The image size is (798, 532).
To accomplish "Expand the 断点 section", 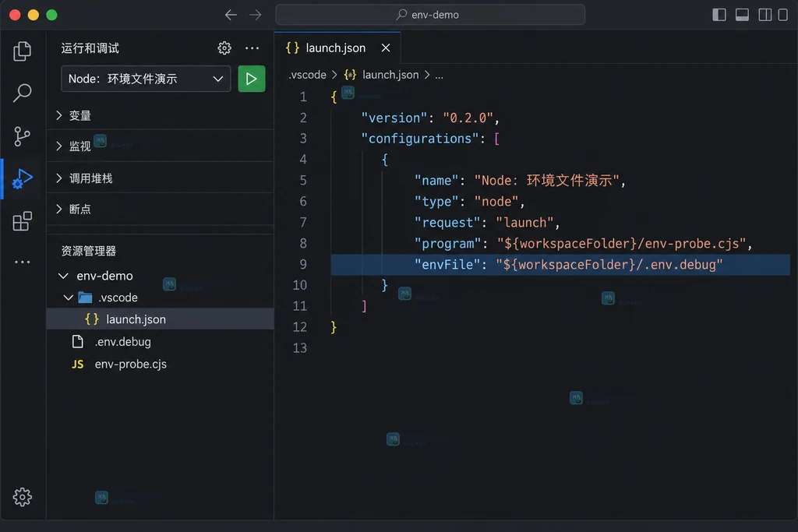I will (160, 209).
